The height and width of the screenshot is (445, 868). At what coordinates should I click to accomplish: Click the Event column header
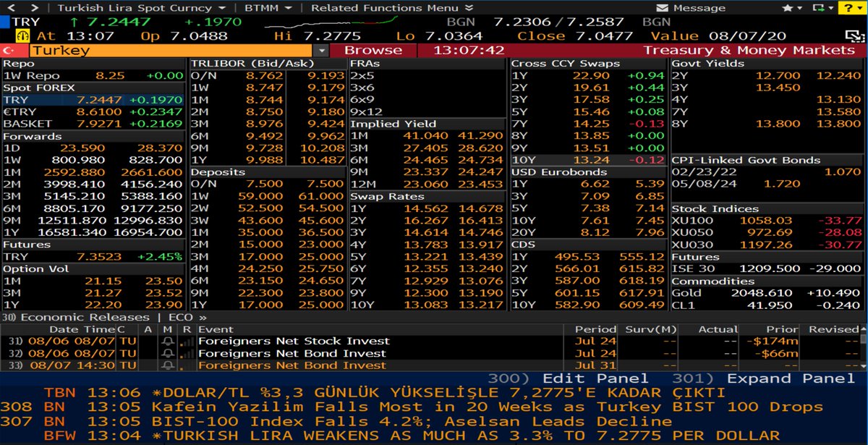215,329
